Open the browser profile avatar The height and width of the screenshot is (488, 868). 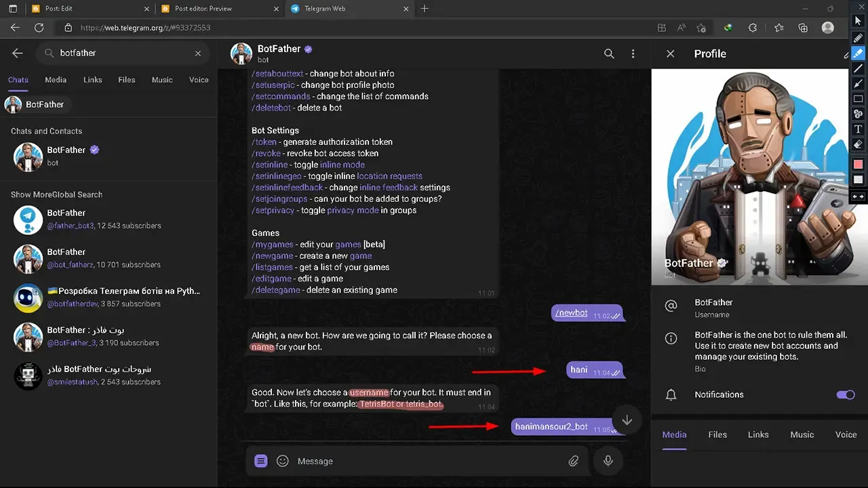[828, 28]
